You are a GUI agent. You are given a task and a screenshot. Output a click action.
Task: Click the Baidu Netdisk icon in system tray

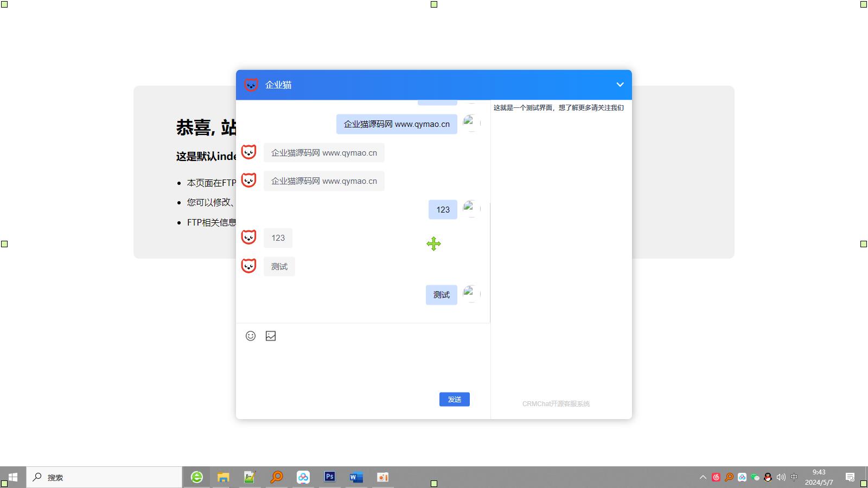pos(742,477)
